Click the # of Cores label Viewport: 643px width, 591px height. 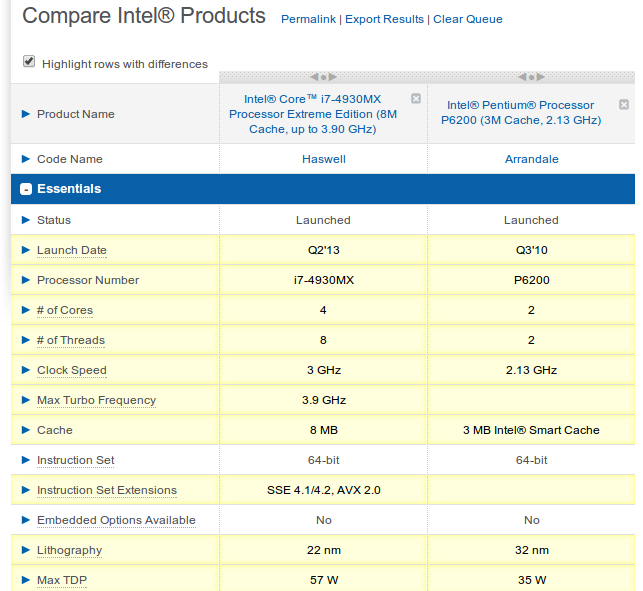[65, 310]
